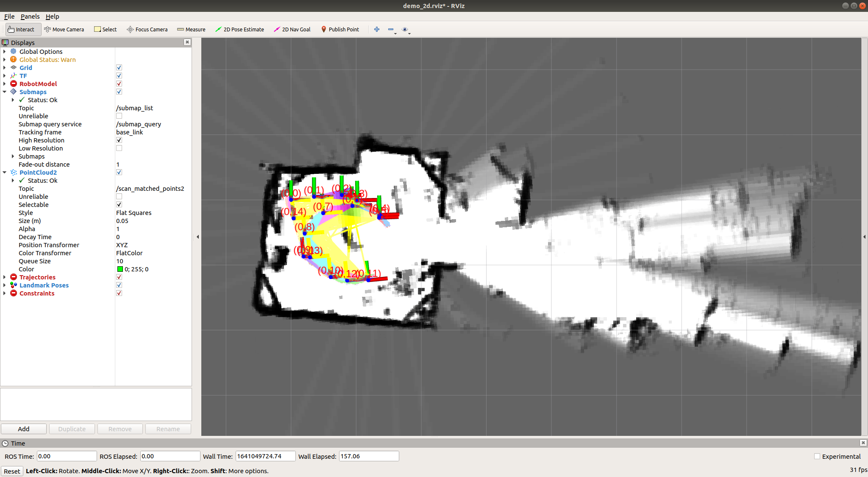Open the Panels menu
The height and width of the screenshot is (477, 868).
coord(30,17)
